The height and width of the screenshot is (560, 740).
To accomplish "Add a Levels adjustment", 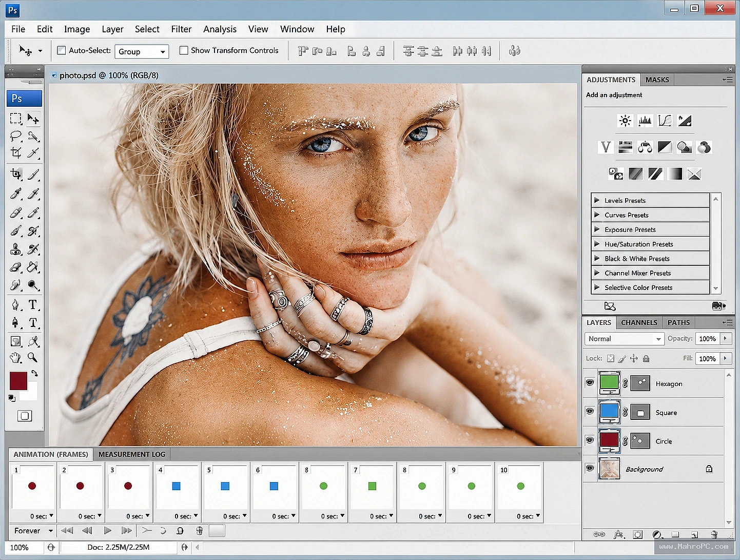I will pos(645,121).
